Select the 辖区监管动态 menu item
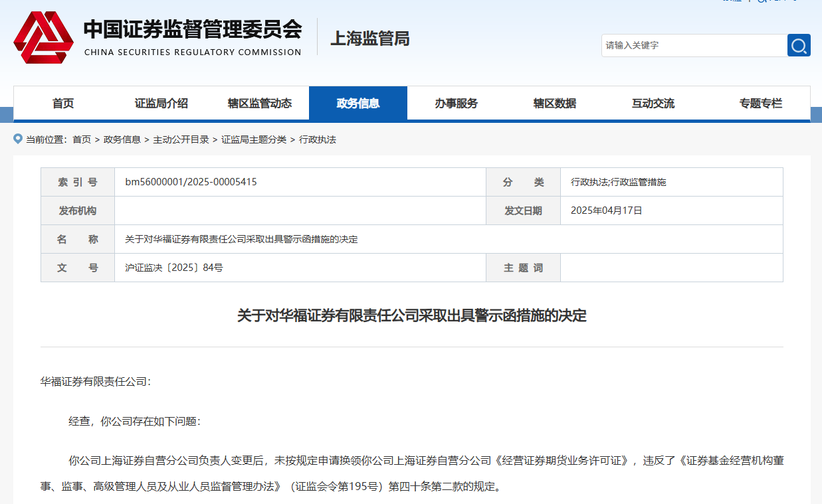 [260, 104]
